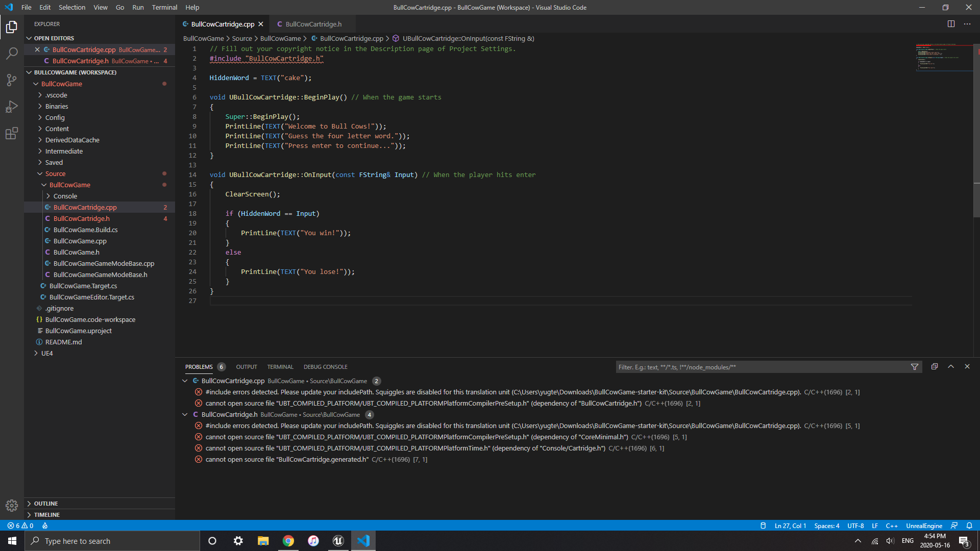Collapse all entries in the Problems panel

point(934,366)
